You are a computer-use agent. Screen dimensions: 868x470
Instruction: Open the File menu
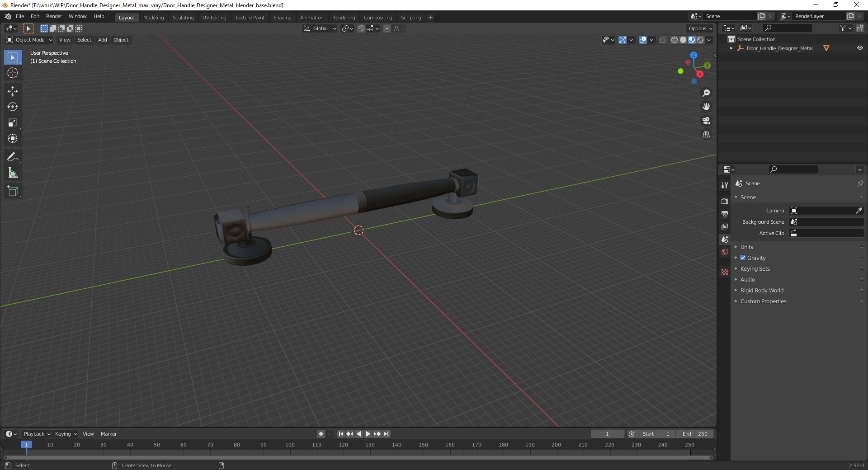pyautogui.click(x=20, y=16)
